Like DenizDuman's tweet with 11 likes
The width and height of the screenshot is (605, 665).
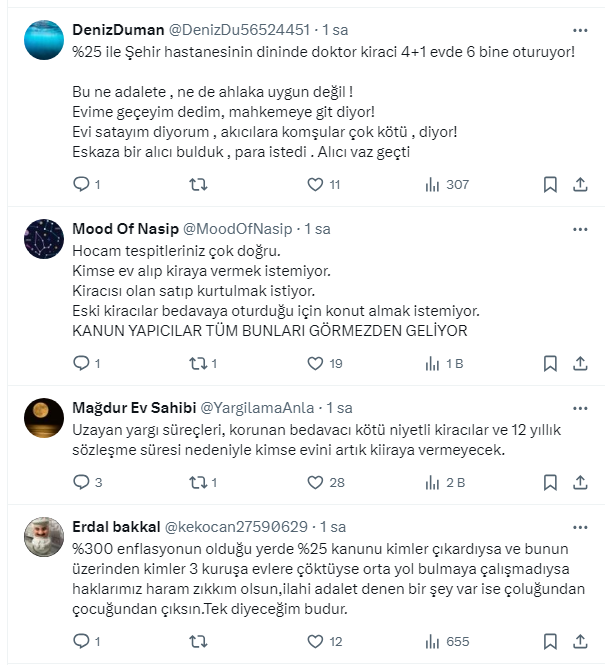click(x=315, y=185)
